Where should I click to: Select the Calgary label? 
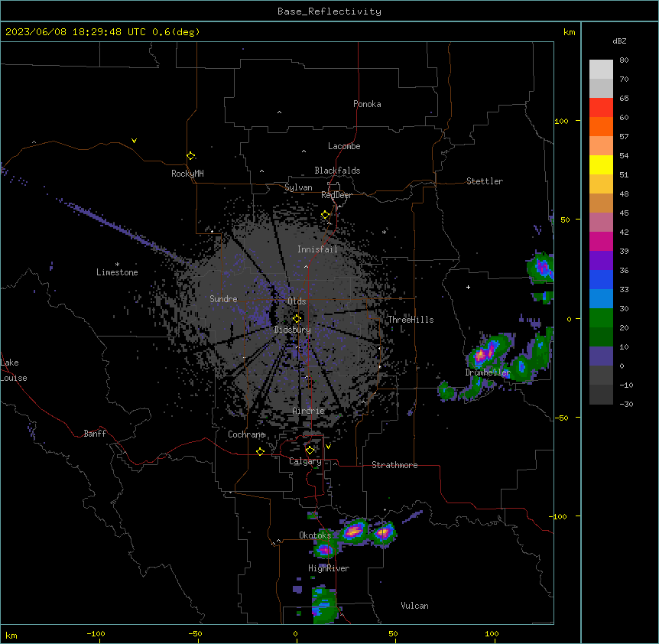click(305, 461)
